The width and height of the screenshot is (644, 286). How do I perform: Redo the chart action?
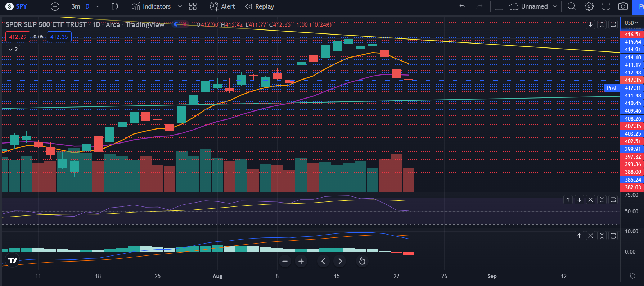click(x=479, y=6)
